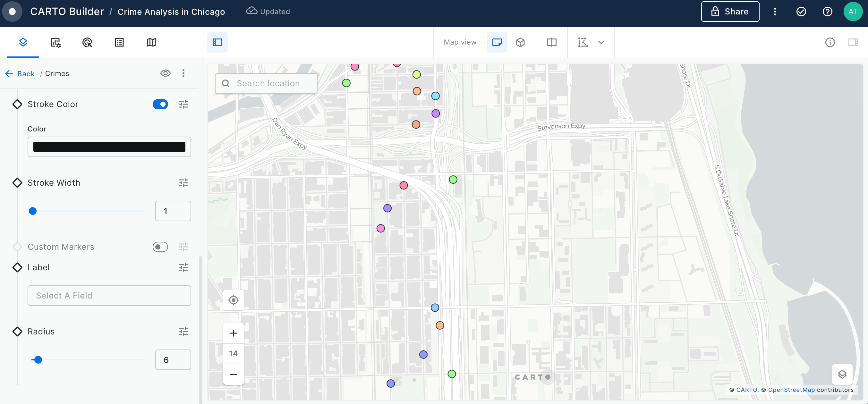Screen dimensions: 868x404
Task: Open Label advanced settings icon
Action: point(183,267)
